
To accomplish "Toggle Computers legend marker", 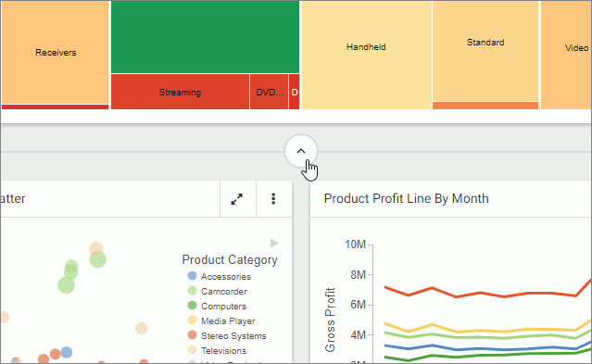I will (x=192, y=305).
